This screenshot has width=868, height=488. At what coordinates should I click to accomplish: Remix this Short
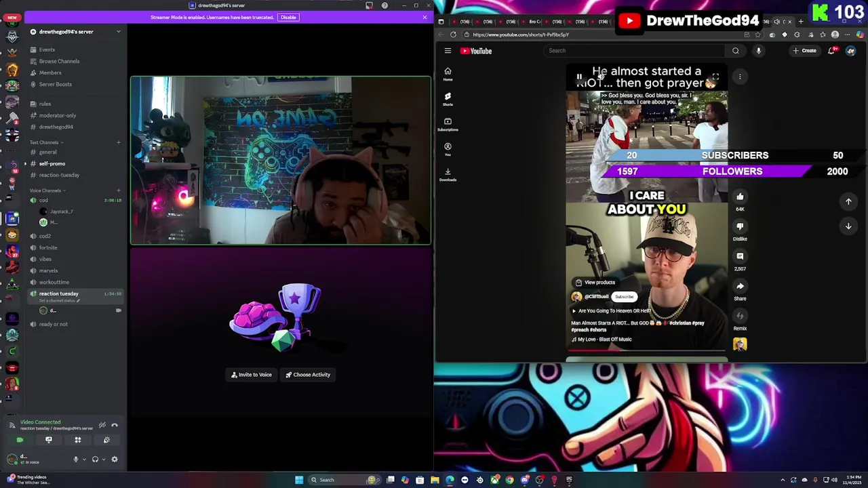click(x=740, y=316)
